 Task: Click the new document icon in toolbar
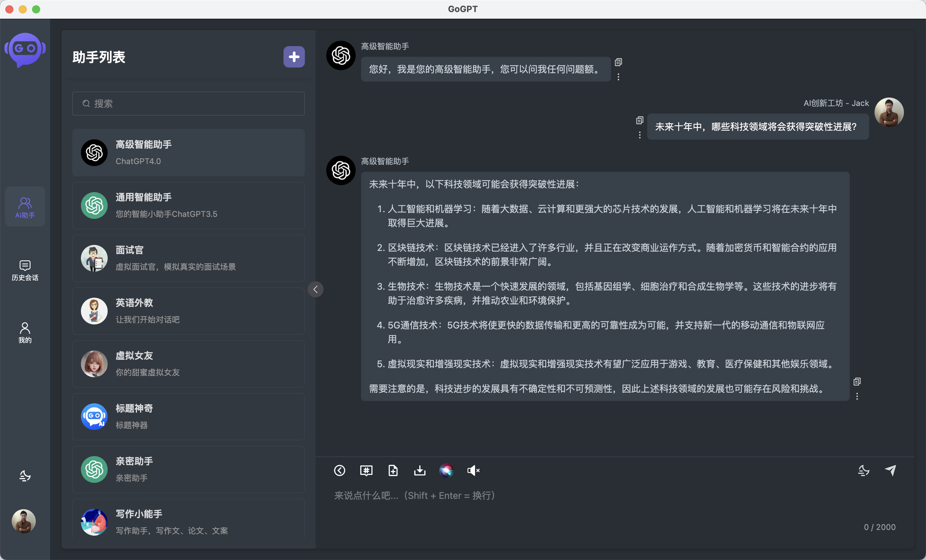[x=393, y=470]
